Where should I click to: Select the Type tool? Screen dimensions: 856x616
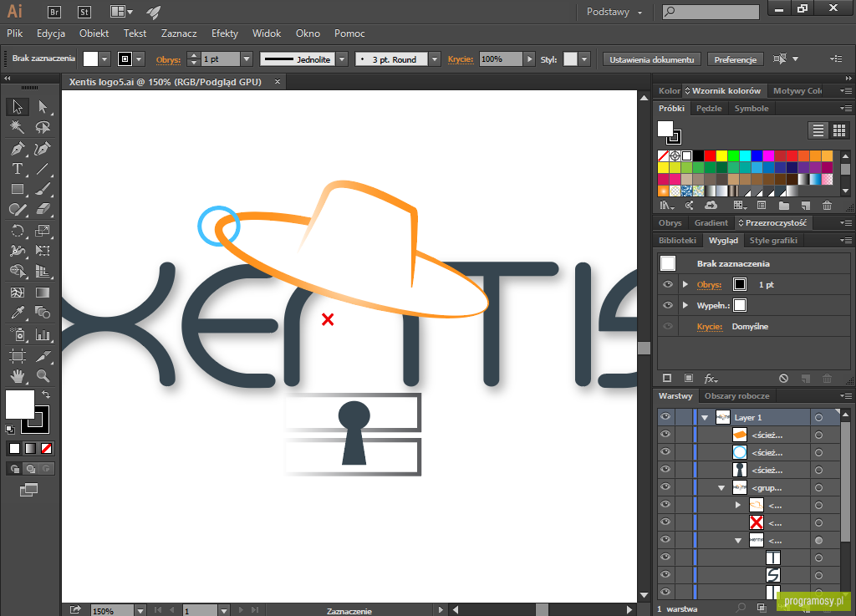(x=18, y=169)
